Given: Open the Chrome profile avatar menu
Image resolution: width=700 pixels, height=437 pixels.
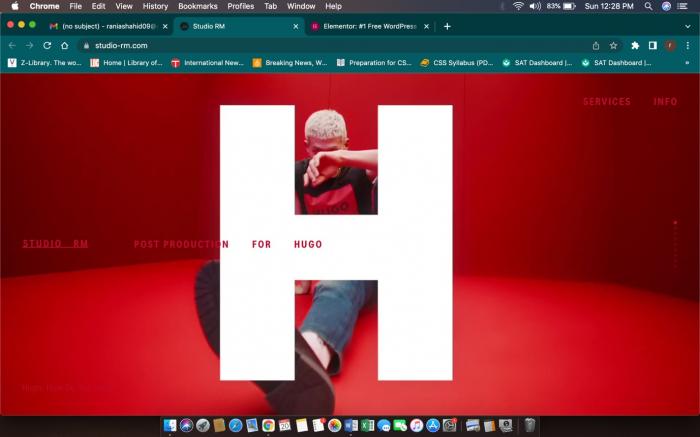Looking at the screenshot, I should (x=670, y=46).
